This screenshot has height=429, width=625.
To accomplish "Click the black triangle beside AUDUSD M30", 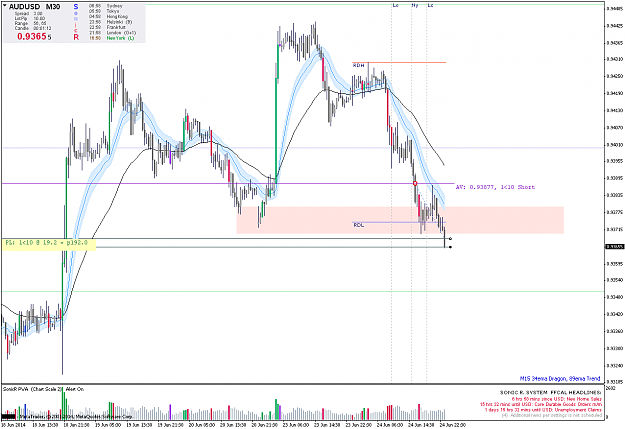I will [x=5, y=6].
